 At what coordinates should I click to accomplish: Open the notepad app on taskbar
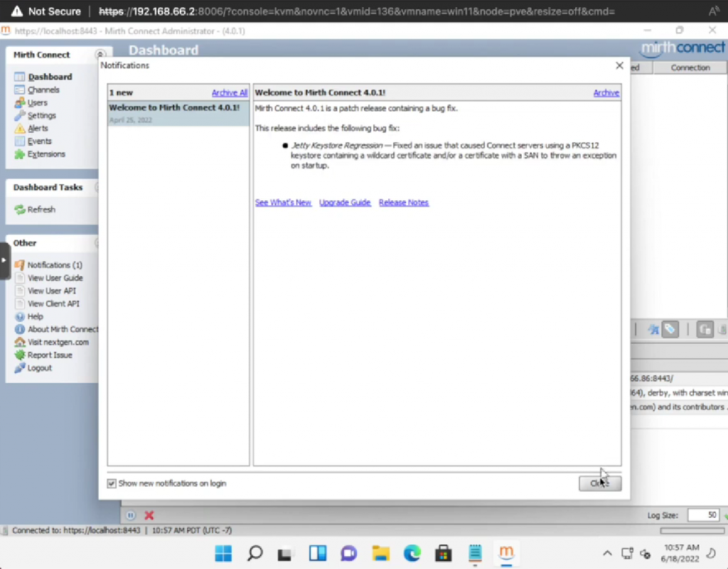475,553
